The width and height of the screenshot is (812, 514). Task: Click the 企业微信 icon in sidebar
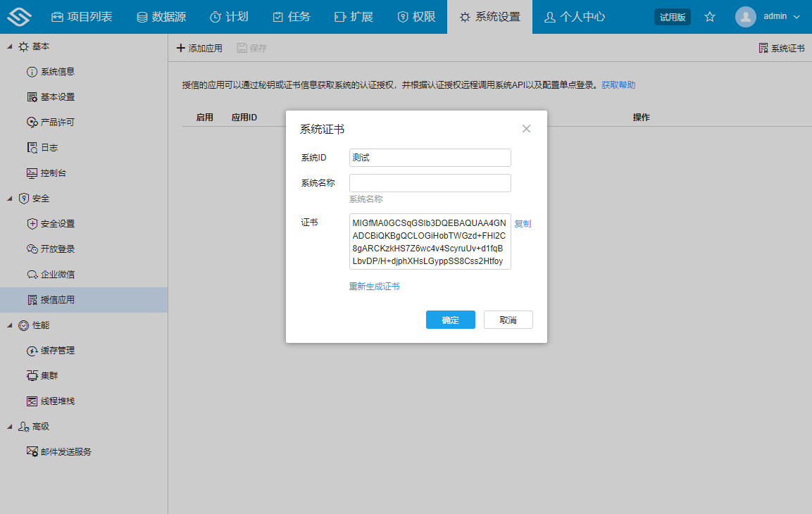pyautogui.click(x=32, y=275)
